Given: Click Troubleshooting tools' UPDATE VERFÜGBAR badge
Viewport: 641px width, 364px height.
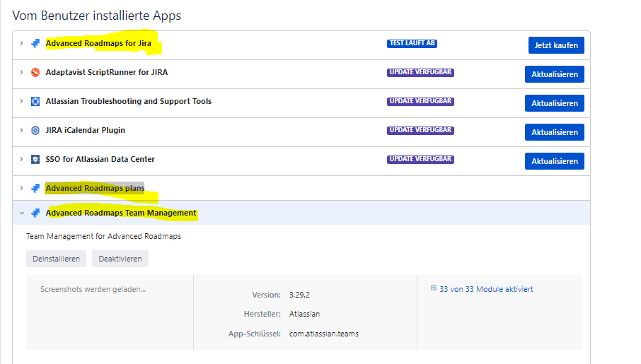Looking at the screenshot, I should pyautogui.click(x=420, y=101).
